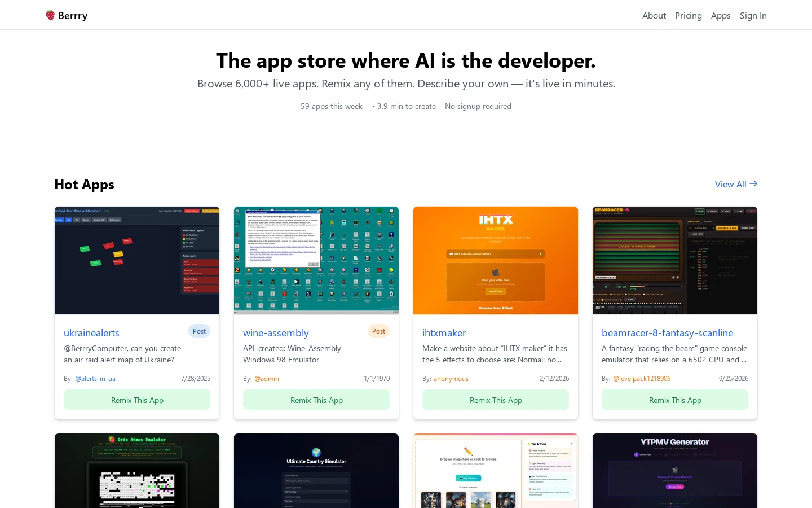812x508 pixels.
Task: Open the image drop tool thumbnail
Action: click(496, 471)
